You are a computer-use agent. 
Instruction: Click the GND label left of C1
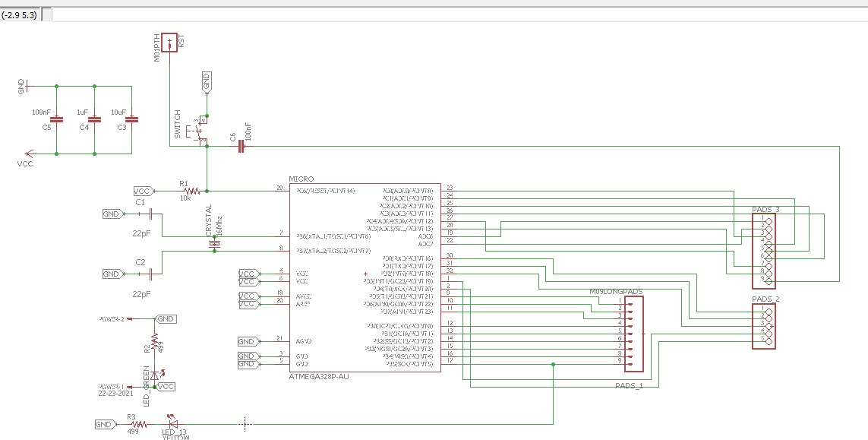113,214
